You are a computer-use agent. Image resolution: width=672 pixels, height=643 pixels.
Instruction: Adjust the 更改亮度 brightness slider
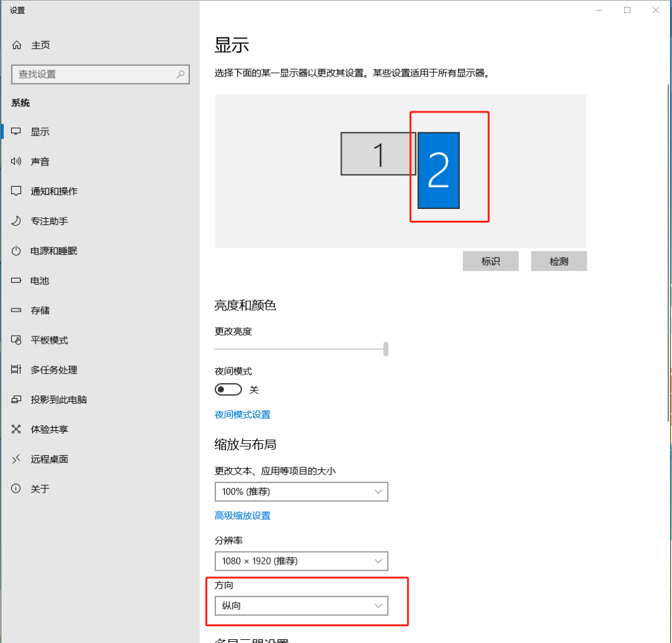(386, 349)
